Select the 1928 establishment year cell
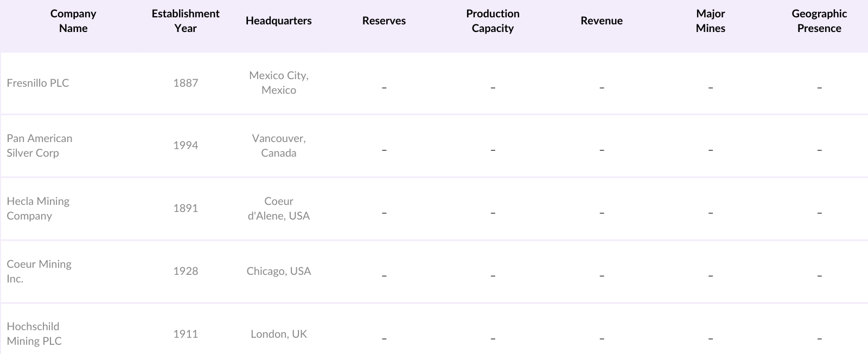 (186, 271)
